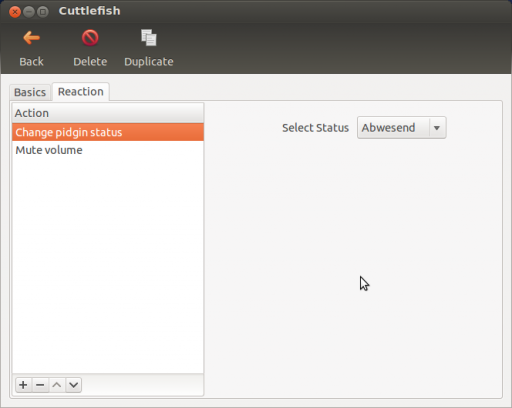This screenshot has width=512, height=408.
Task: Click the Abwesend combo box value
Action: pyautogui.click(x=388, y=128)
